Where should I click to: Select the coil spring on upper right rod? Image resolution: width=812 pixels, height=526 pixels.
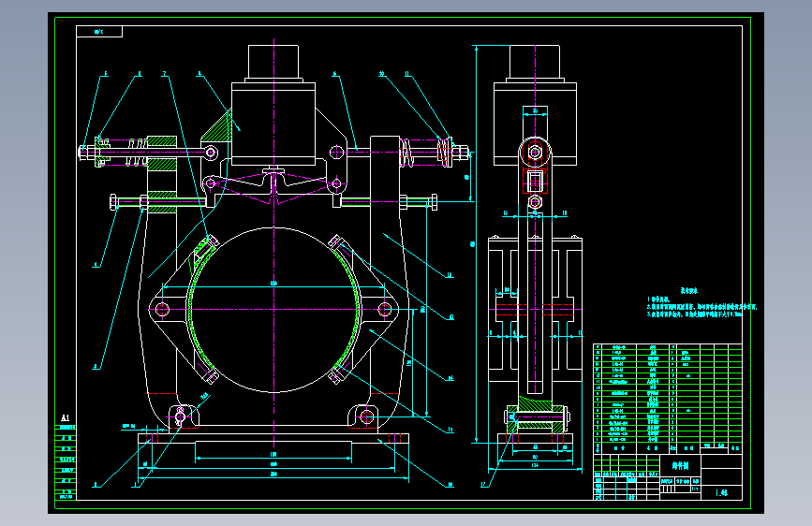(x=406, y=153)
